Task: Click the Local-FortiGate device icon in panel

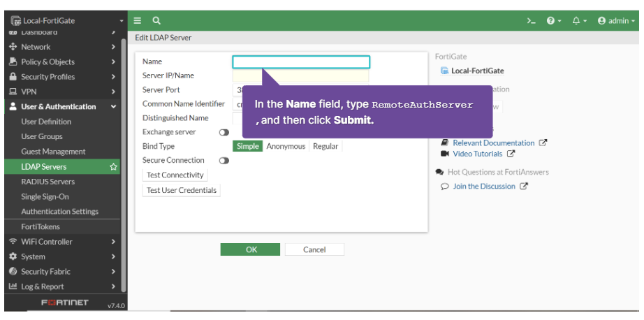Action: 444,71
